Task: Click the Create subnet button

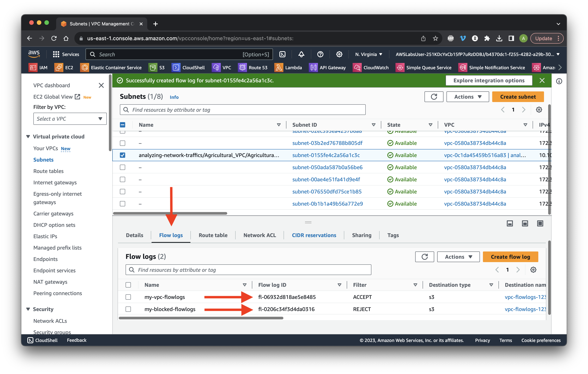Action: tap(518, 97)
